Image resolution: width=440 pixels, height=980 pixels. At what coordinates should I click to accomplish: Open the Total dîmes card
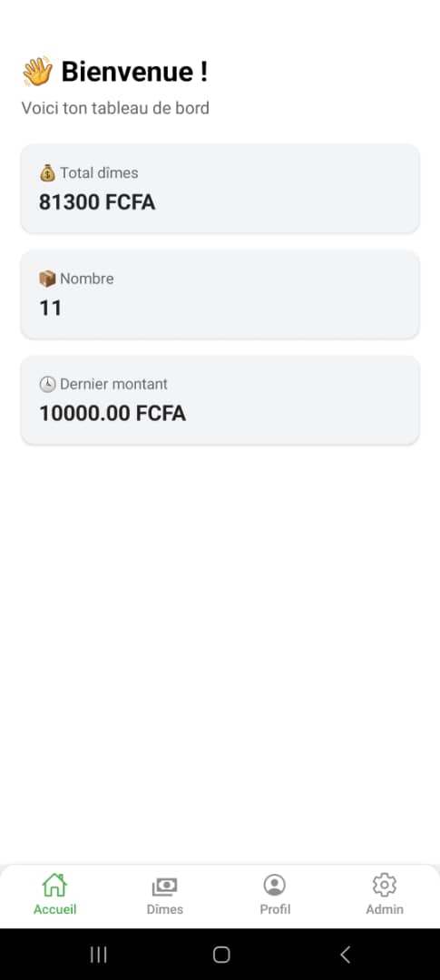[x=220, y=189]
